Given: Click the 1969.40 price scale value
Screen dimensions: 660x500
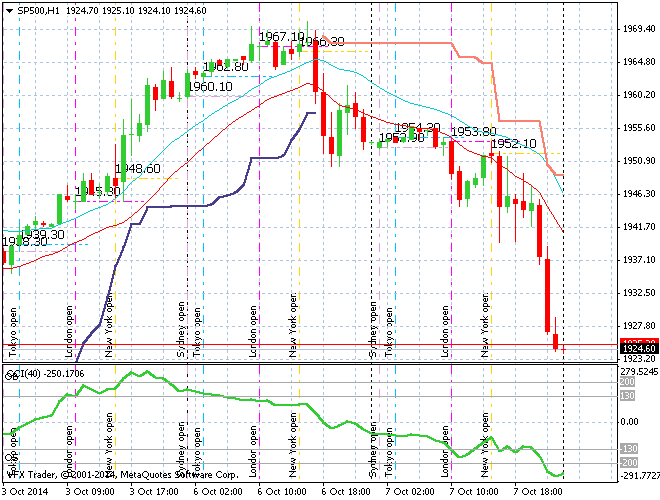Looking at the screenshot, I should pos(637,29).
